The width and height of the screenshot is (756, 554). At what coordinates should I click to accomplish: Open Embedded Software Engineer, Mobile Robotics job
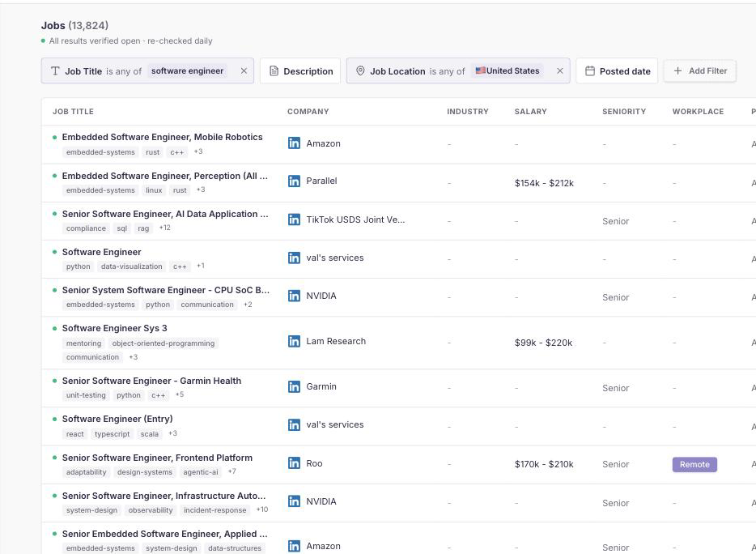[x=163, y=137]
